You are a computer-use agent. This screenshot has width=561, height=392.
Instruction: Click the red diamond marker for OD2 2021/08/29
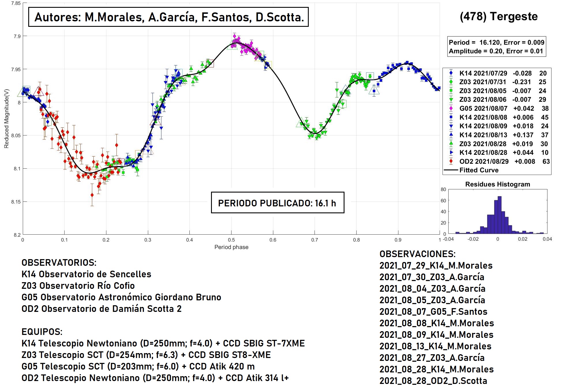coord(451,161)
